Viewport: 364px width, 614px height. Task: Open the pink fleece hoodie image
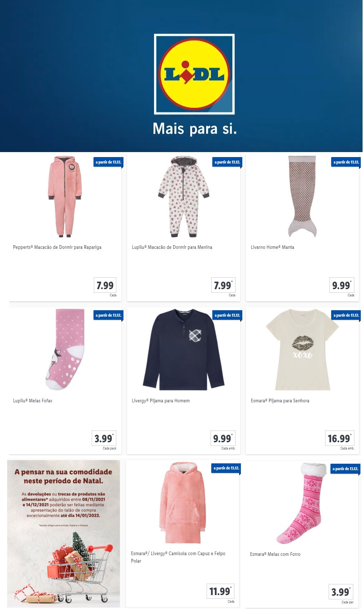pos(183,503)
